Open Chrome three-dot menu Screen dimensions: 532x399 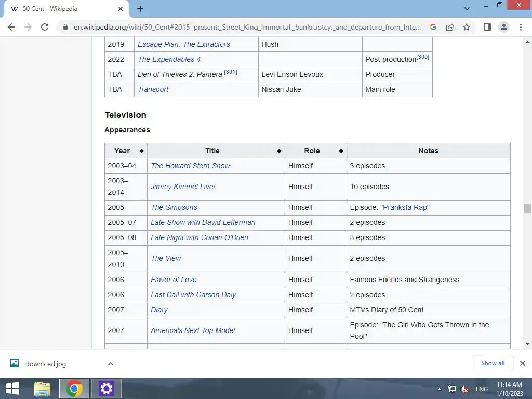521,27
